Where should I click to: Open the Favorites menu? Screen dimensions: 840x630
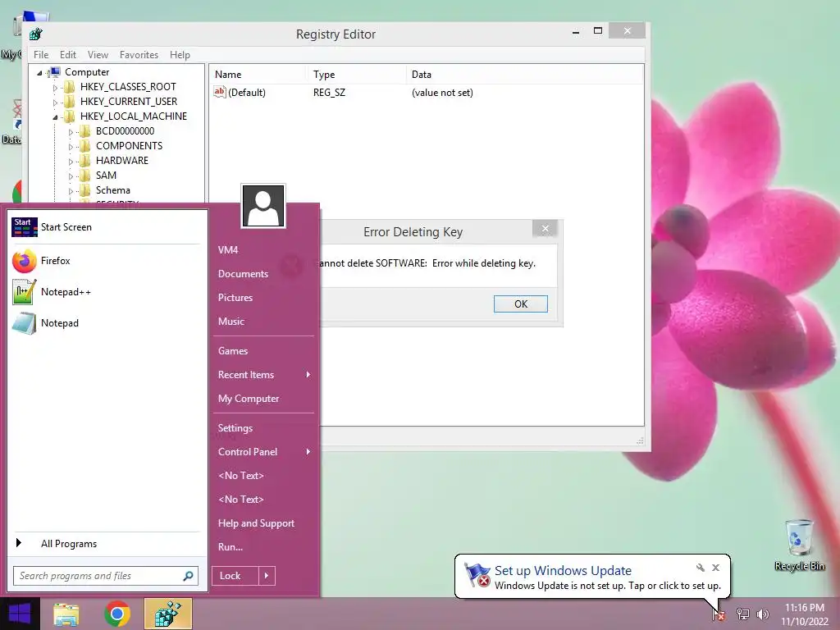139,55
